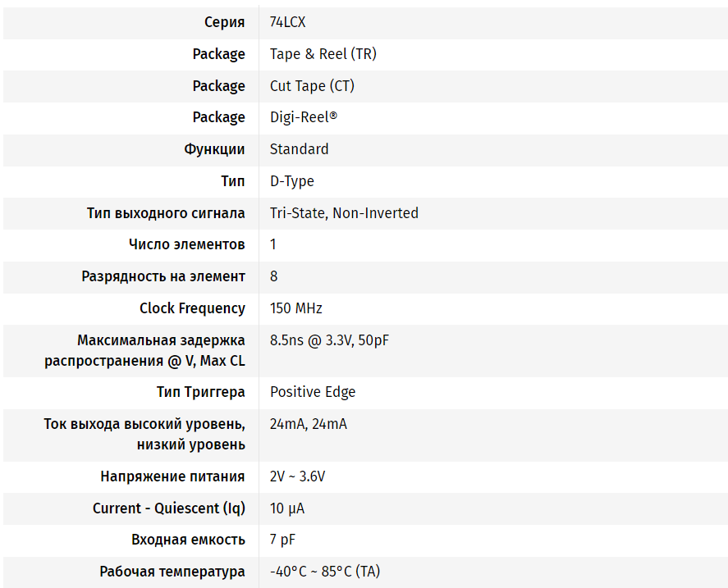Click the Разрядность на элемент label
The width and height of the screenshot is (728, 588).
click(x=163, y=276)
